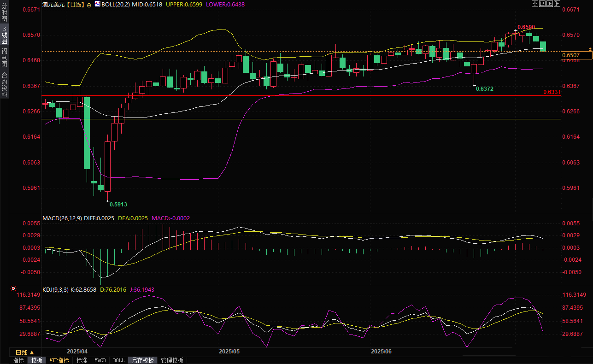Open 管理模板 template manager
Image resolution: width=593 pixels, height=364 pixels.
(172, 360)
